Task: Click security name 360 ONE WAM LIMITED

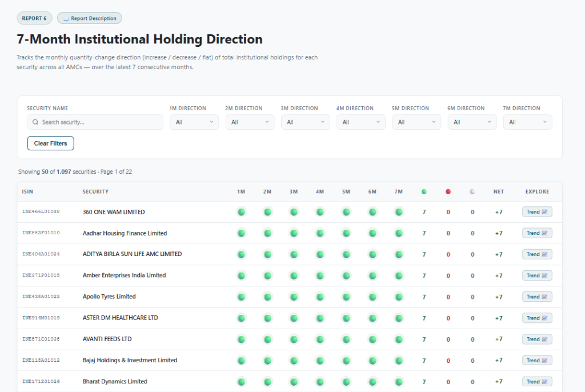Action: click(x=114, y=212)
